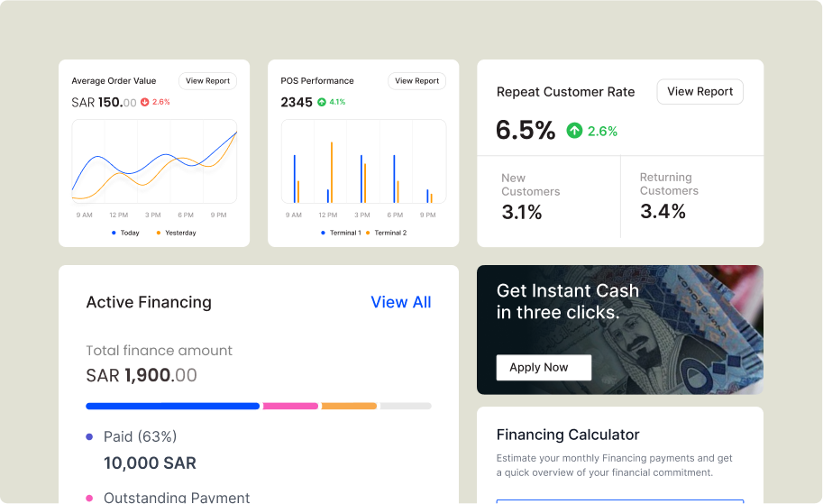Click the green 4.1% change value

pos(337,103)
